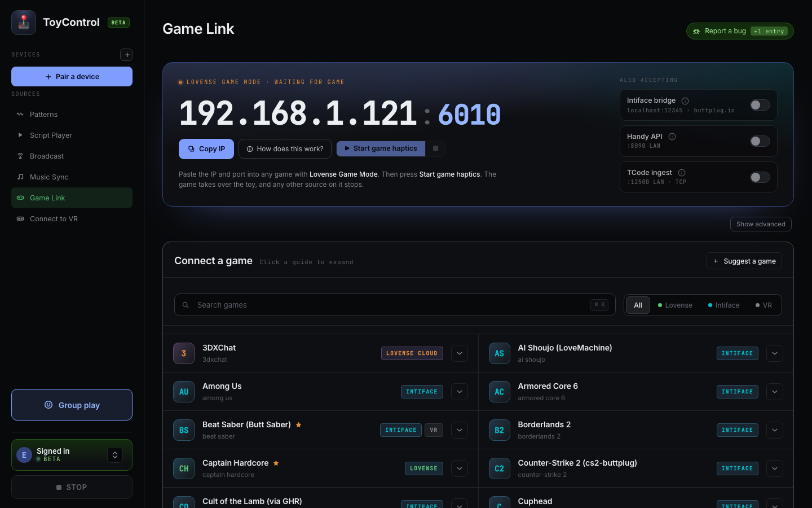Viewport: 812px width, 508px height.
Task: Click the LOVENSE CLOUD badge on 3DXChat
Action: [x=412, y=353]
